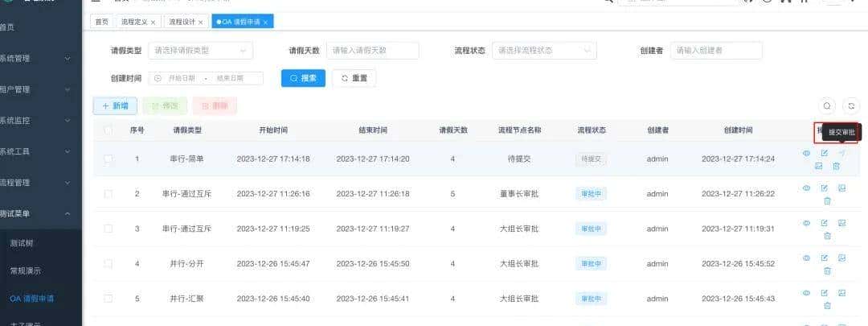Click the 创建时间 column header
The height and width of the screenshot is (326, 868).
pos(738,130)
